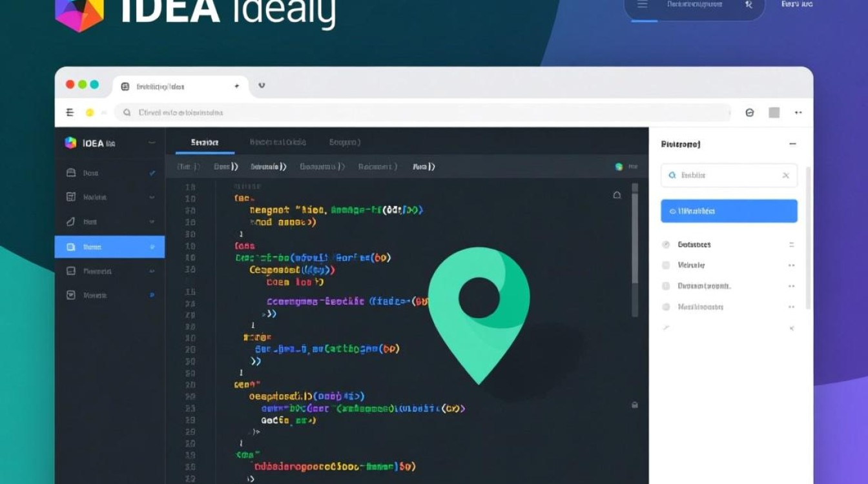
Task: Click the plus symbol on the browser tab
Action: (x=237, y=86)
